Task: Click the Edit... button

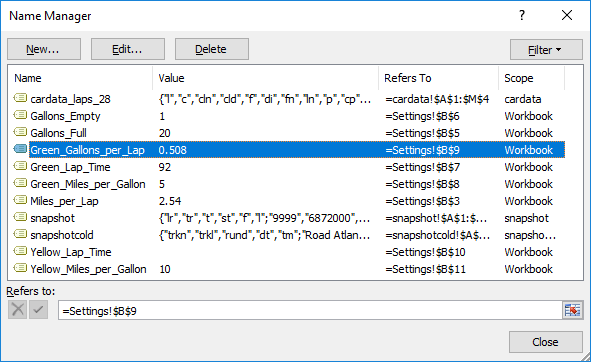Action: click(128, 49)
